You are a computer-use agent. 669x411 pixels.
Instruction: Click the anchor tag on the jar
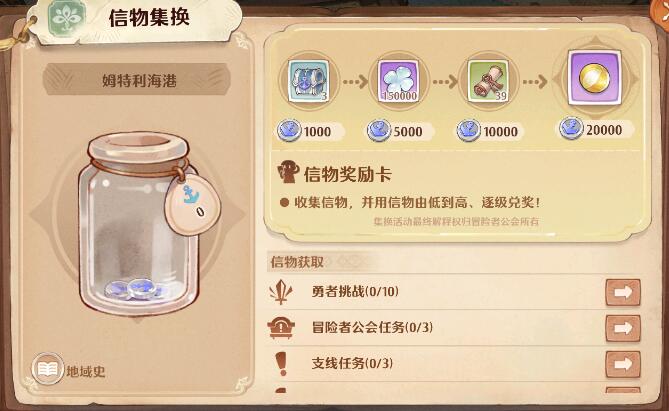[192, 204]
